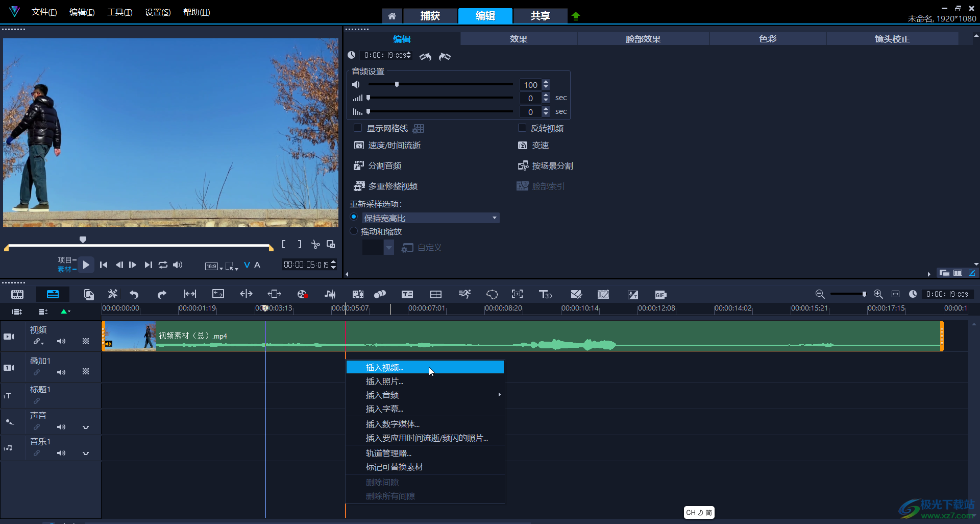Screen dimensions: 980x524
Task: Jump to start of clip
Action: 104,265
